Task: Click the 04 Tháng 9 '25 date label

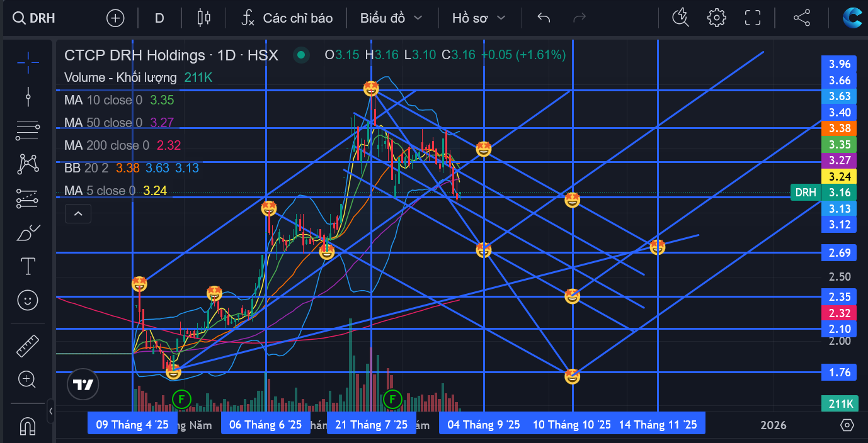Action: [484, 425]
